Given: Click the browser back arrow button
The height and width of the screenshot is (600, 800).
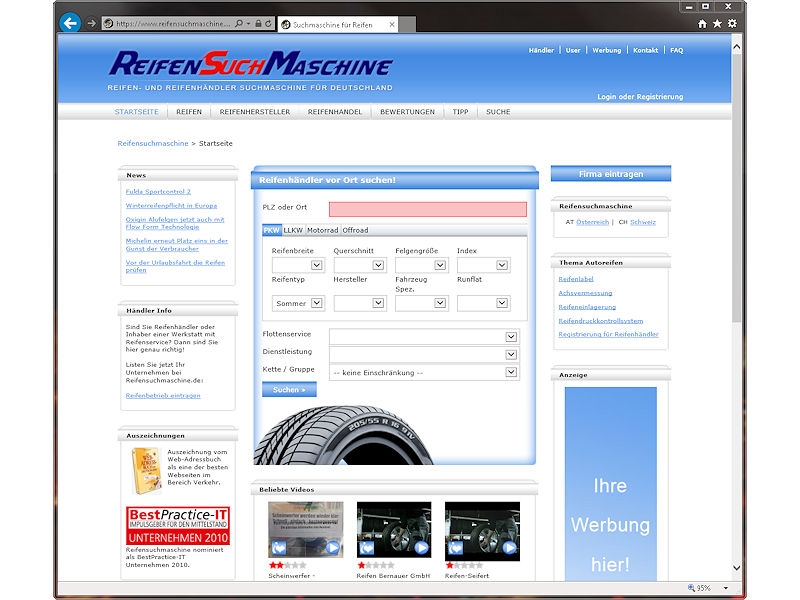Looking at the screenshot, I should (70, 23).
